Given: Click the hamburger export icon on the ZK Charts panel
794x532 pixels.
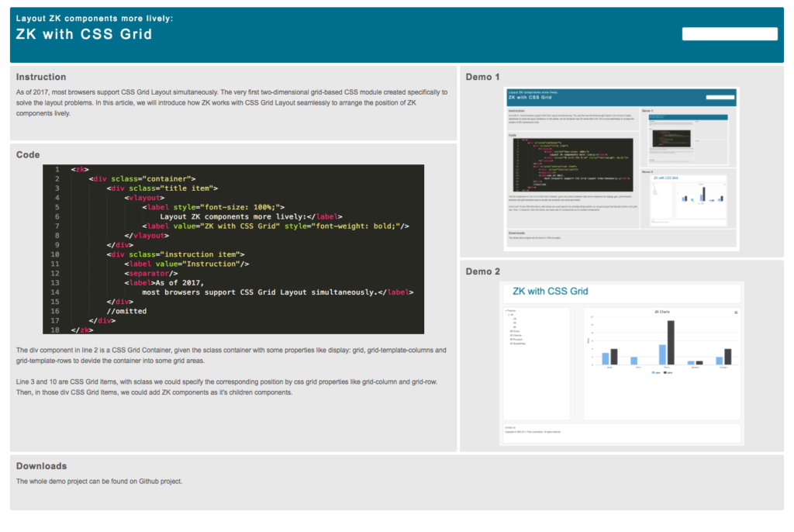Looking at the screenshot, I should pyautogui.click(x=735, y=312).
